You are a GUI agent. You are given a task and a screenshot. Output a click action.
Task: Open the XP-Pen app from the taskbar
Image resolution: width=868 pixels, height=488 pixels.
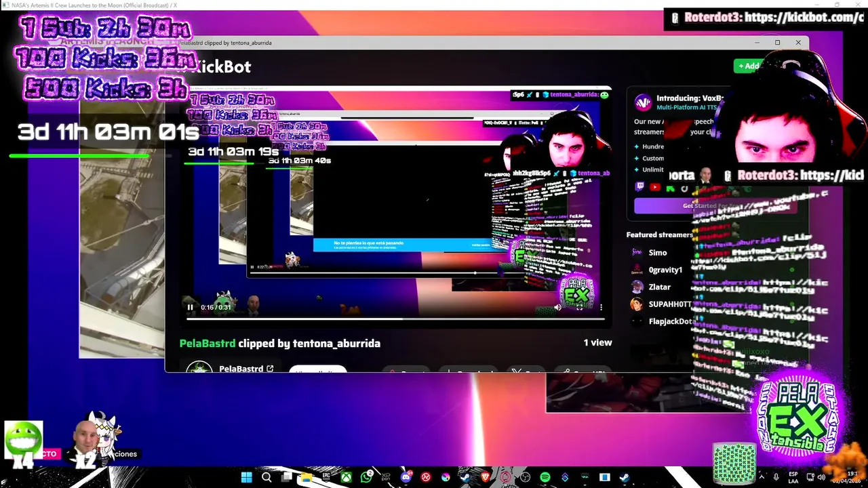(x=386, y=477)
